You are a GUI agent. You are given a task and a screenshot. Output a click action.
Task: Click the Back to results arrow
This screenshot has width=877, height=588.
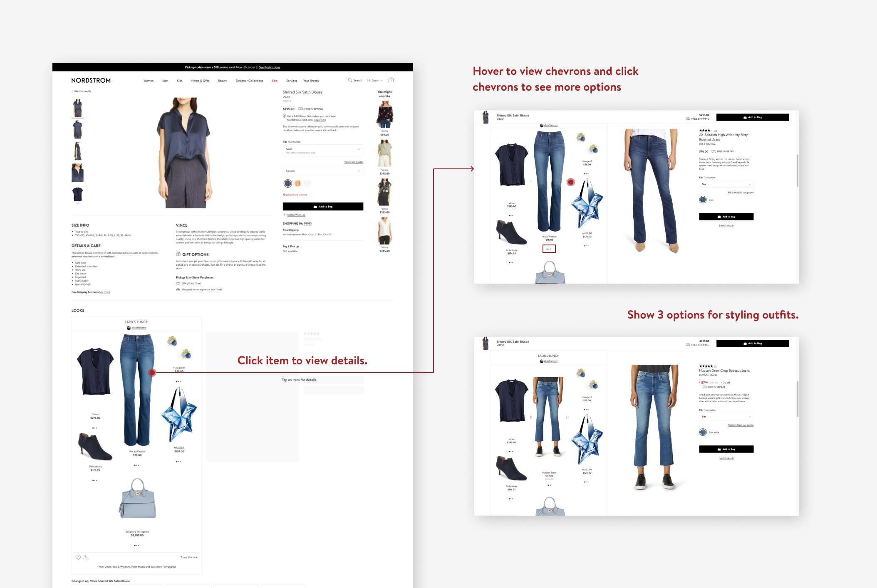tap(73, 91)
